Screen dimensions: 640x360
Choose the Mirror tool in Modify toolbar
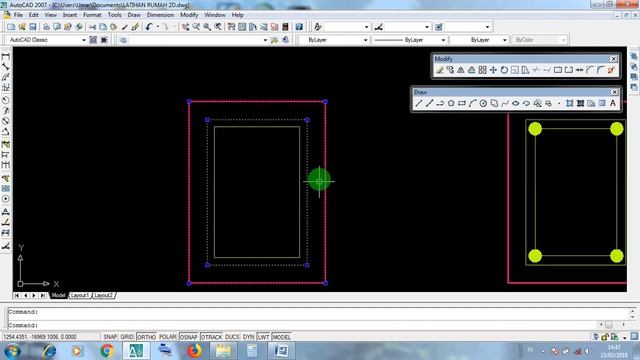coord(461,70)
